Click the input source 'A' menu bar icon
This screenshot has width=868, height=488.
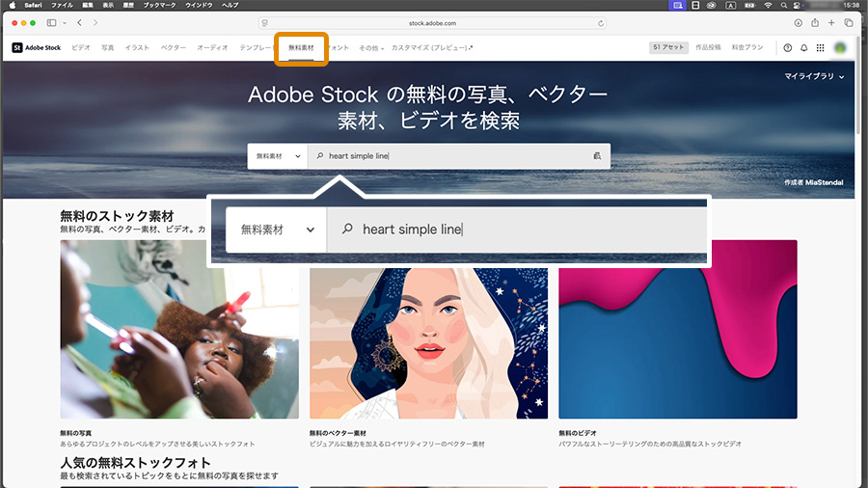(731, 5)
